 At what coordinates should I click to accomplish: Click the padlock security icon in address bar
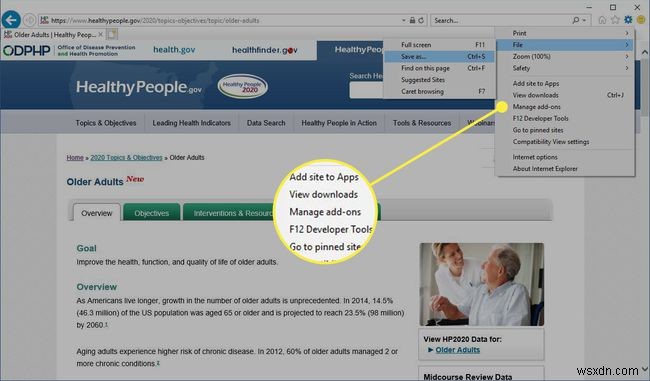(x=412, y=20)
